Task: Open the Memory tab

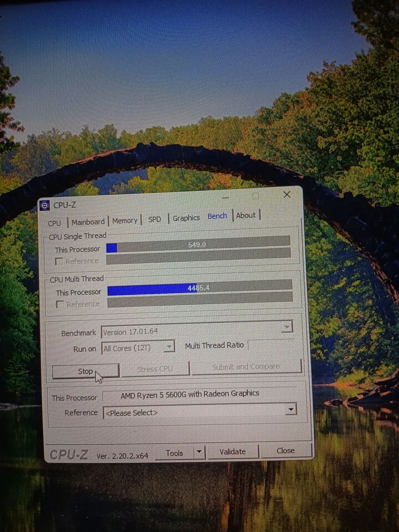Action: tap(125, 221)
